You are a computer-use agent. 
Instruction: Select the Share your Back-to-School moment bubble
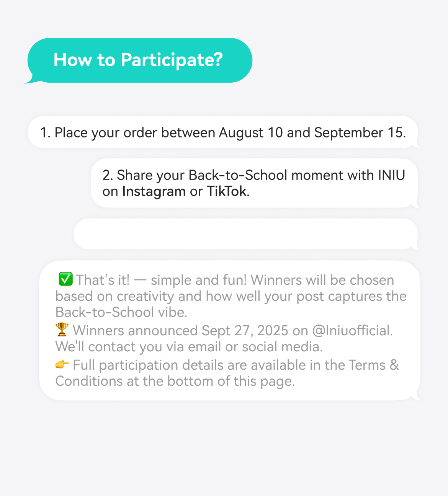coord(254,183)
